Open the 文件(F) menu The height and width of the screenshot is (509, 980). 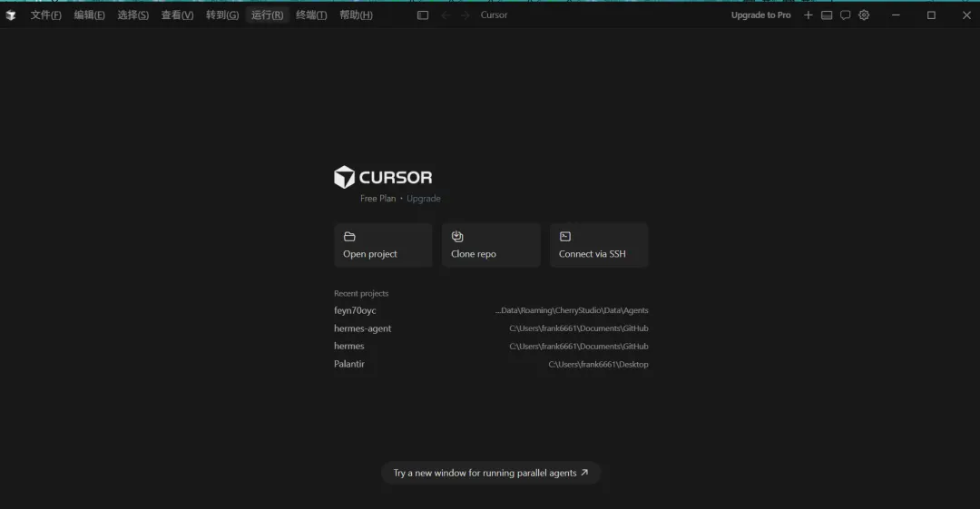[45, 15]
